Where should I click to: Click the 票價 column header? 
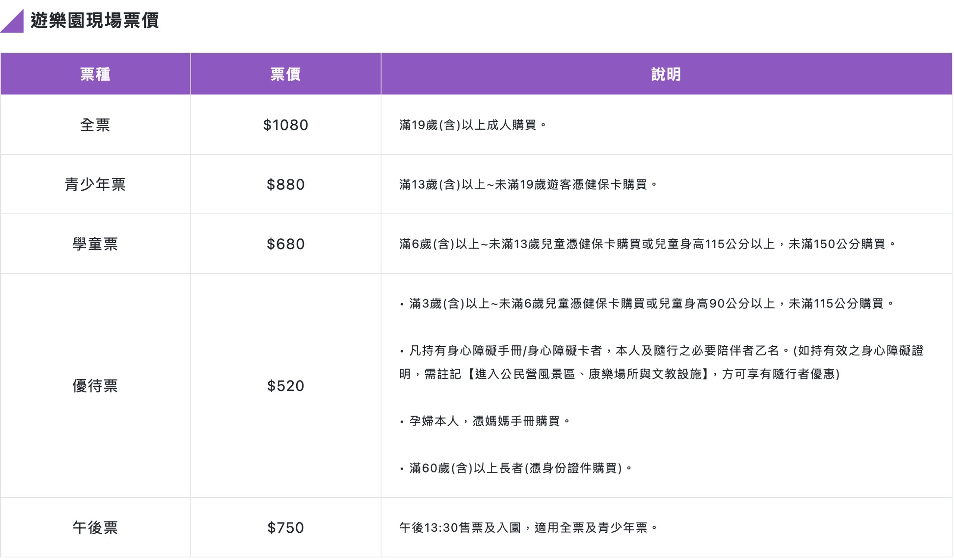(x=286, y=74)
